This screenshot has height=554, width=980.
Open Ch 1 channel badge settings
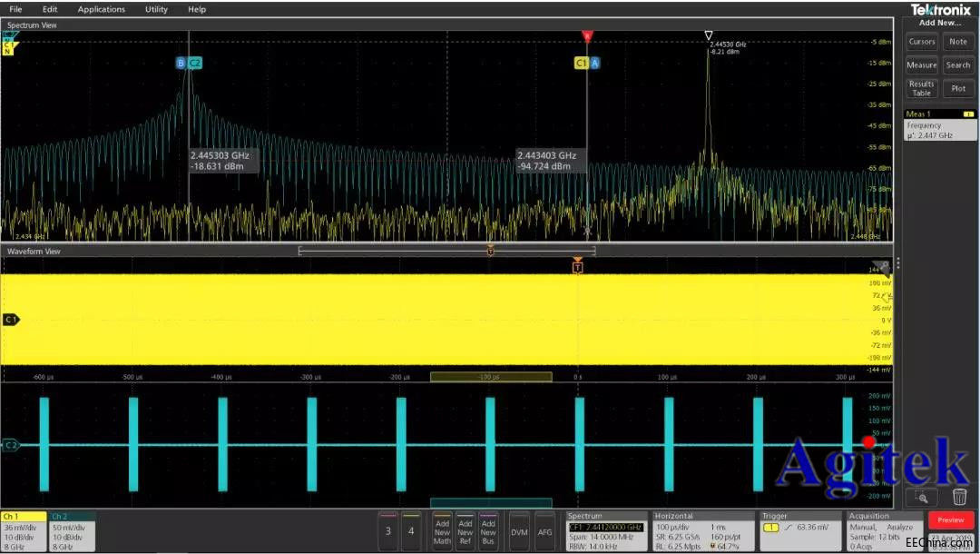24,531
